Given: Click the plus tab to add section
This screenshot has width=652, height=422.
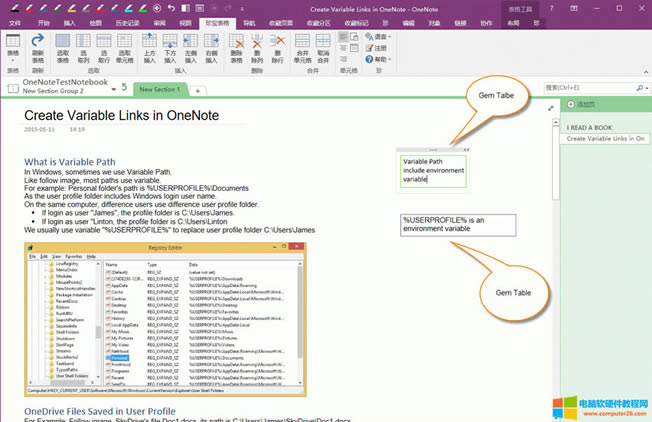Looking at the screenshot, I should click(197, 90).
